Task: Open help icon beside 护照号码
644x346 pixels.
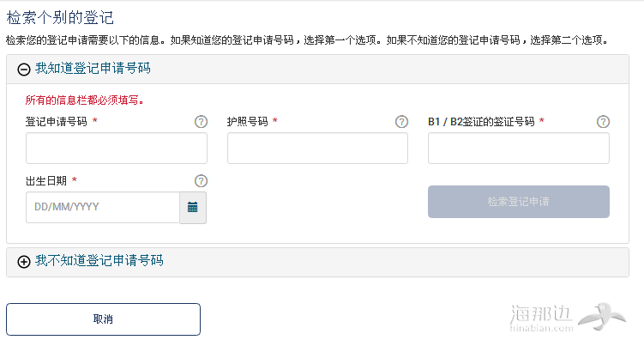Action: pyautogui.click(x=401, y=122)
